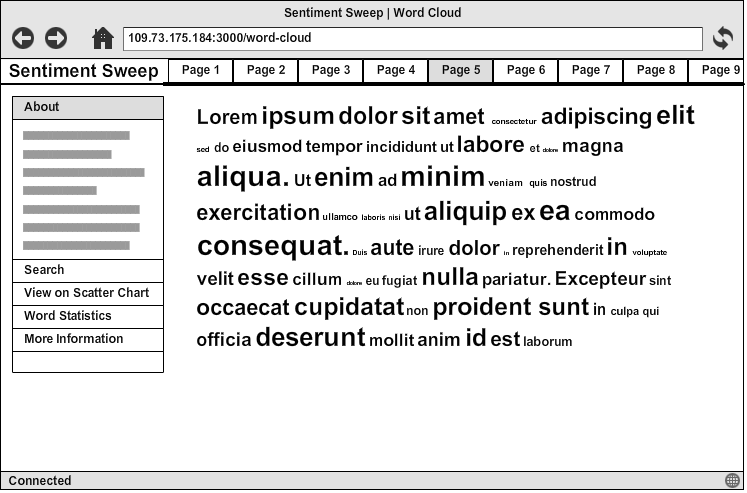The width and height of the screenshot is (747, 493).
Task: Go to home via house icon
Action: coord(102,39)
